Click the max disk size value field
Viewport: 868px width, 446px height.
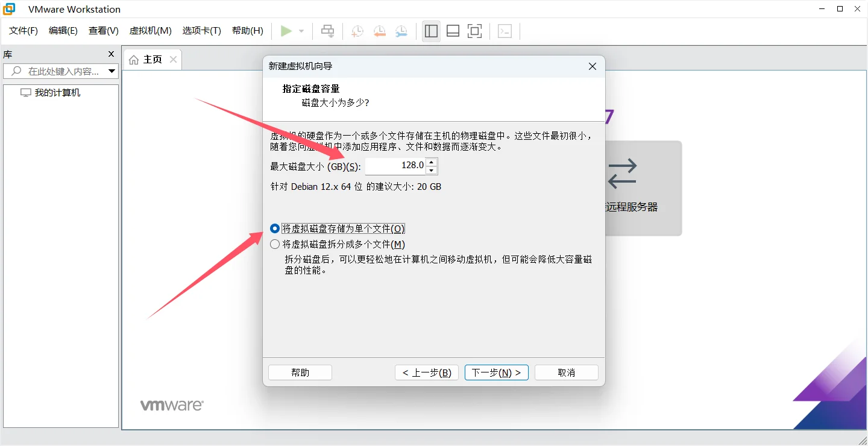395,166
